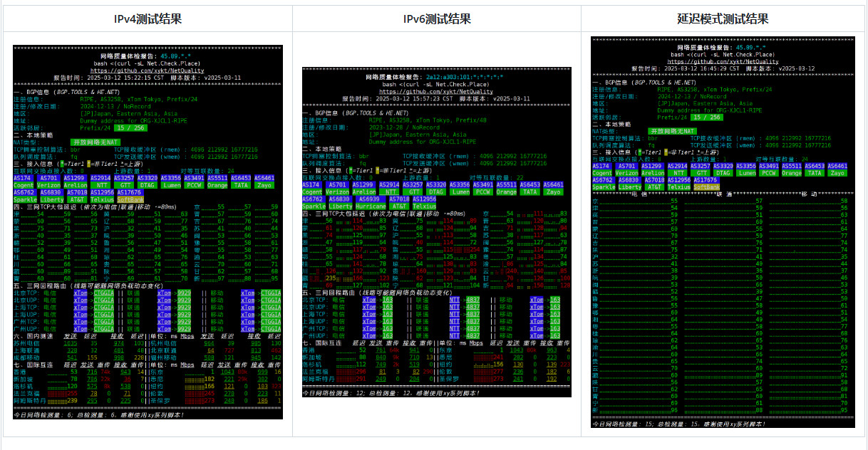Open the latency mode result screenshot image
Image resolution: width=868 pixels, height=450 pixels.
(x=723, y=232)
